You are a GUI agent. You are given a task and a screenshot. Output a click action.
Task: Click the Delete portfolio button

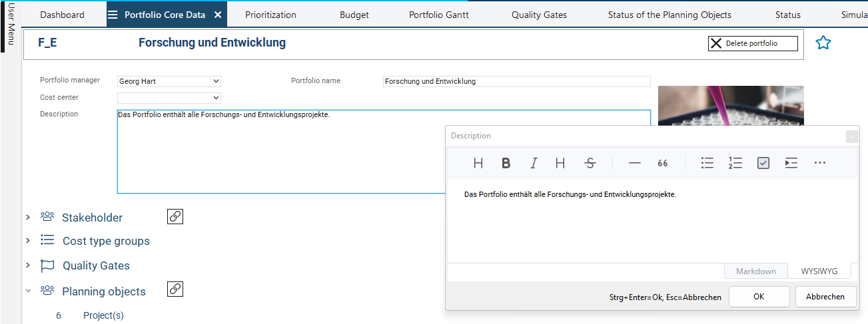click(752, 43)
